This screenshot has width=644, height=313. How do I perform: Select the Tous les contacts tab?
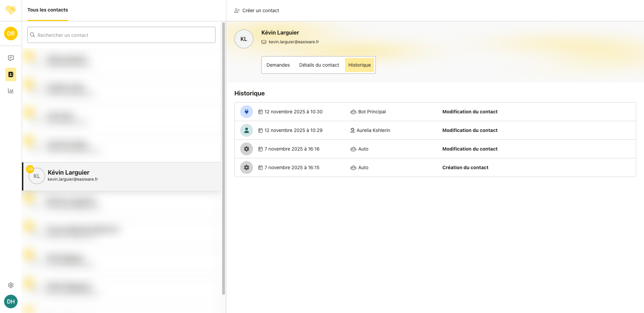[x=48, y=10]
